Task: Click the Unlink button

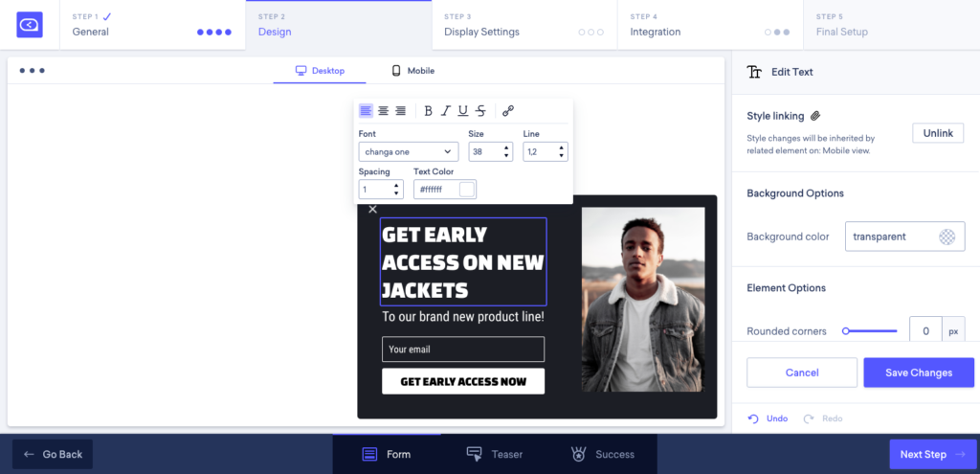Action: coord(938,133)
